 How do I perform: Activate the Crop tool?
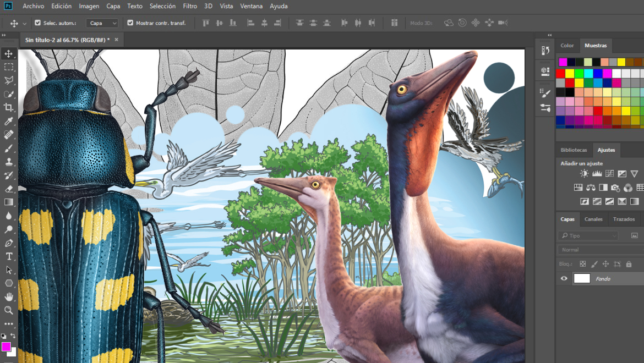(9, 107)
